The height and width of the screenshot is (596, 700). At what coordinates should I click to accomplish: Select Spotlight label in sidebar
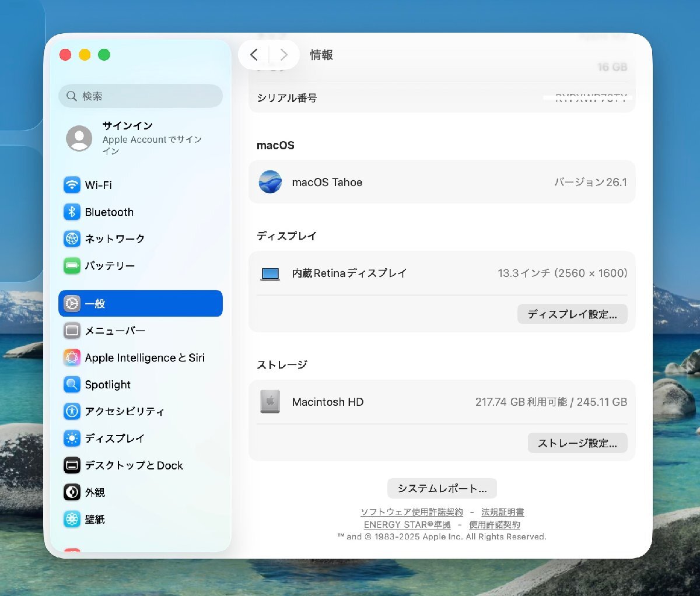[x=108, y=385]
